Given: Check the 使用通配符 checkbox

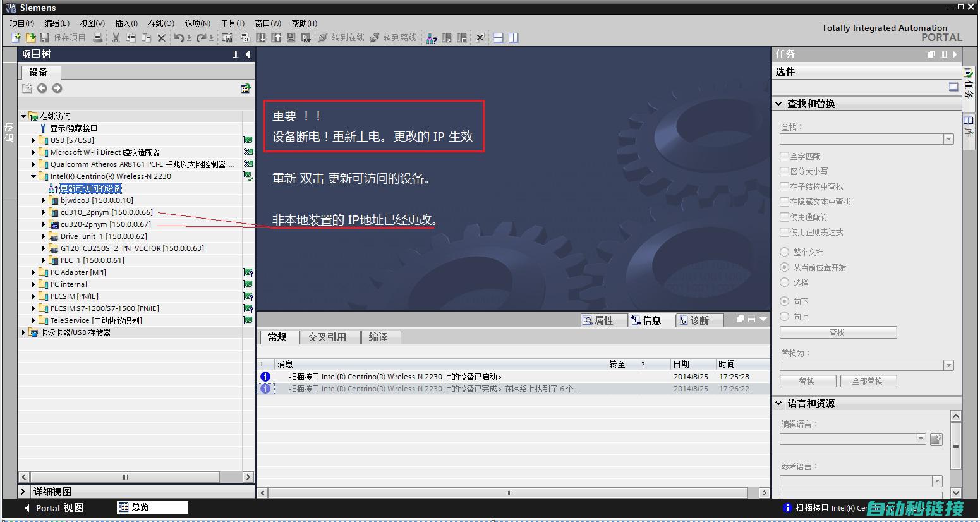Looking at the screenshot, I should (785, 217).
